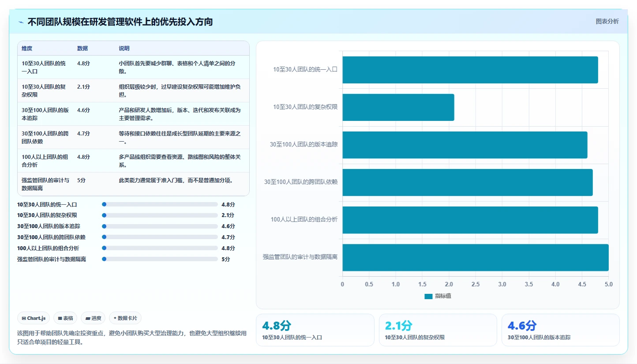Click table cell 30至100人团队的跨团队依赖

pos(45,138)
